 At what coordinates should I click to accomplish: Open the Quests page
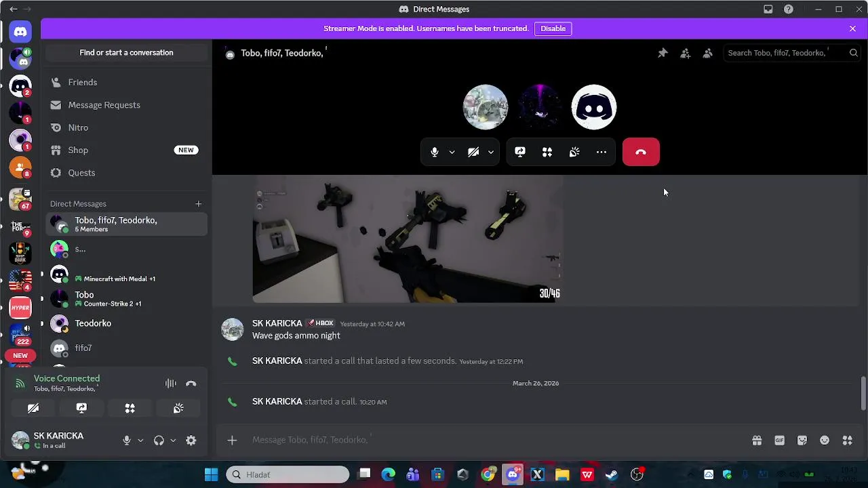(126, 173)
